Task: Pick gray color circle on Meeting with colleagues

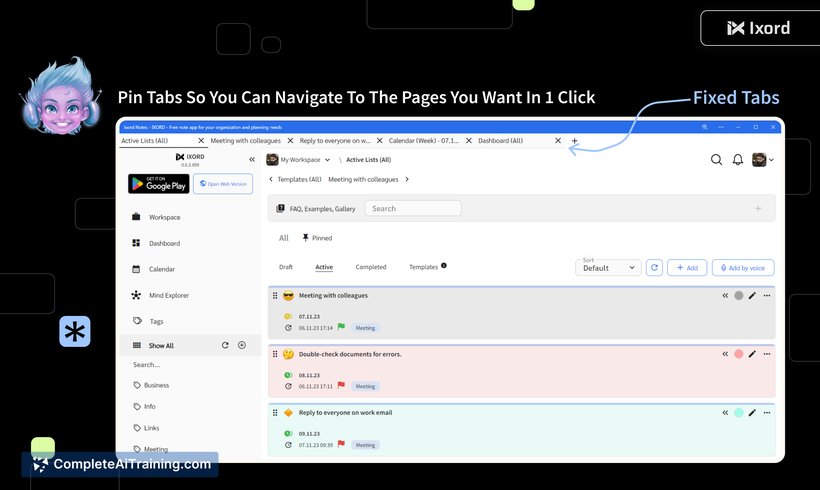Action: 739,295
